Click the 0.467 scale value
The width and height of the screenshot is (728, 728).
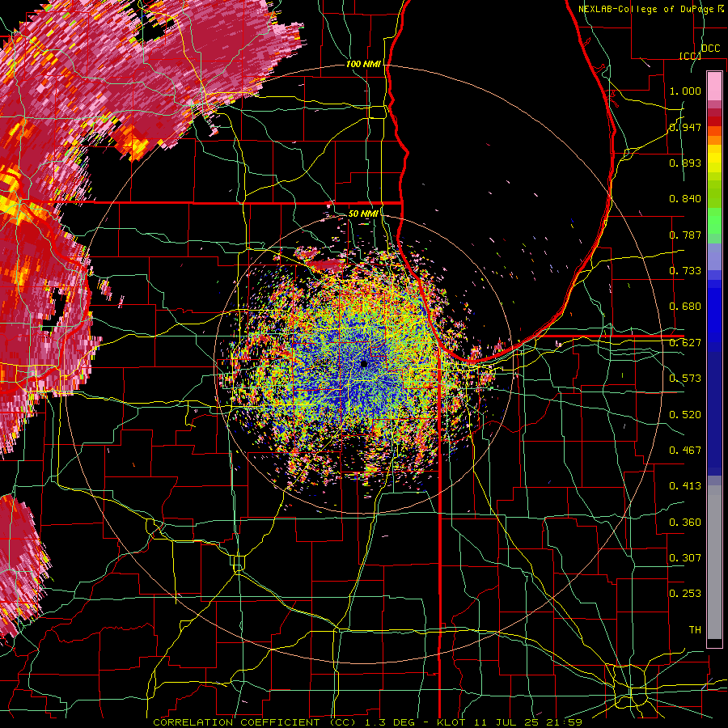(x=685, y=451)
